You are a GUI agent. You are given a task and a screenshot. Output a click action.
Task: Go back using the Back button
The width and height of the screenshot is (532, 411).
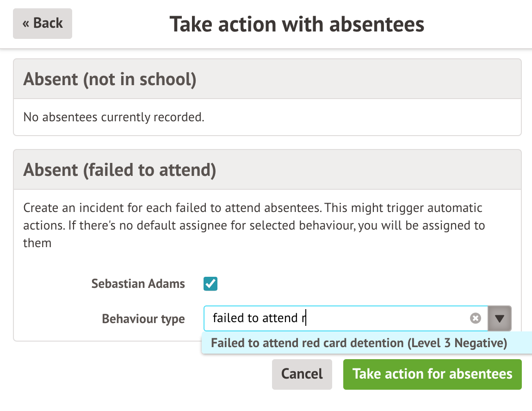coord(43,23)
